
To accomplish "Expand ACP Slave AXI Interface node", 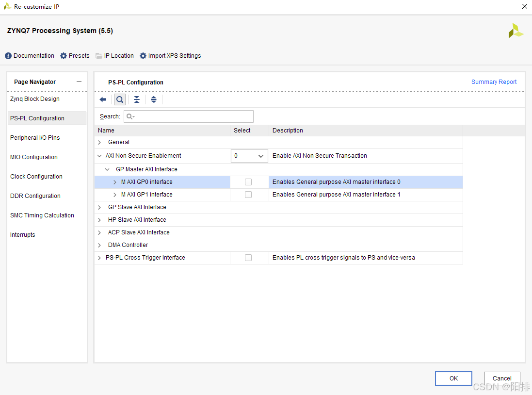I will pos(99,232).
